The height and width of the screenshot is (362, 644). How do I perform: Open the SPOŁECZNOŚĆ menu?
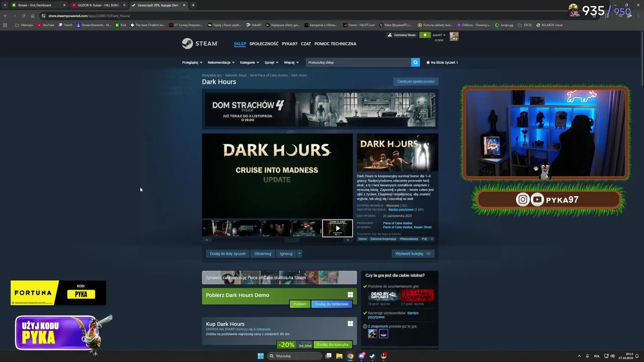(x=264, y=44)
